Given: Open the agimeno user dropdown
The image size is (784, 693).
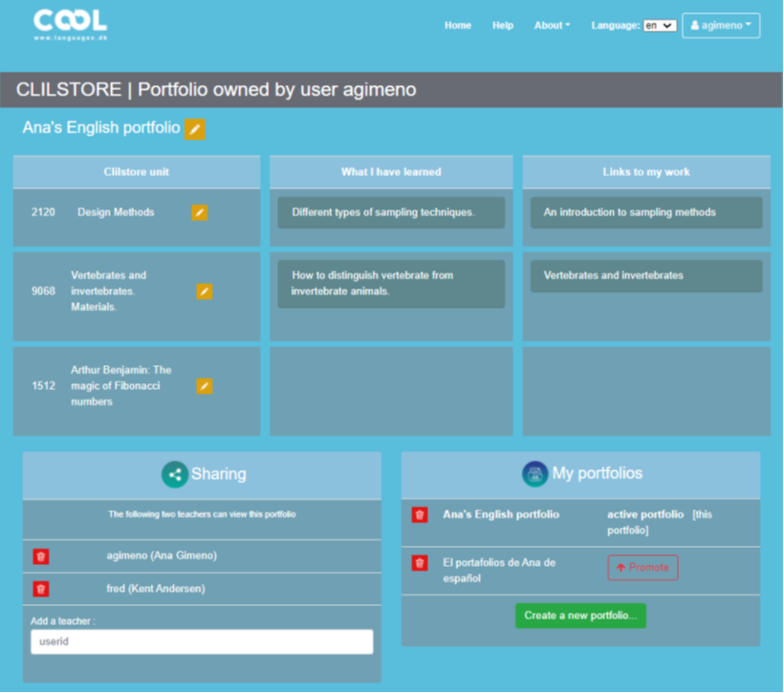Looking at the screenshot, I should pyautogui.click(x=721, y=26).
